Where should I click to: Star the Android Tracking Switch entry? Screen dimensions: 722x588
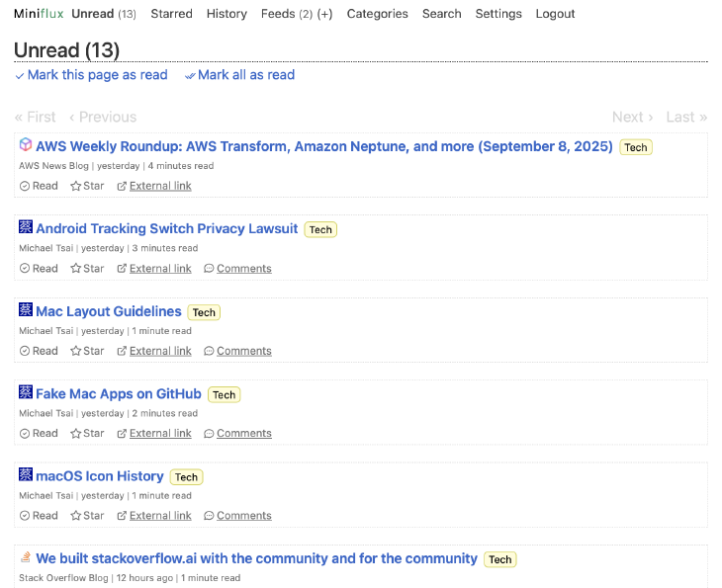coord(87,268)
